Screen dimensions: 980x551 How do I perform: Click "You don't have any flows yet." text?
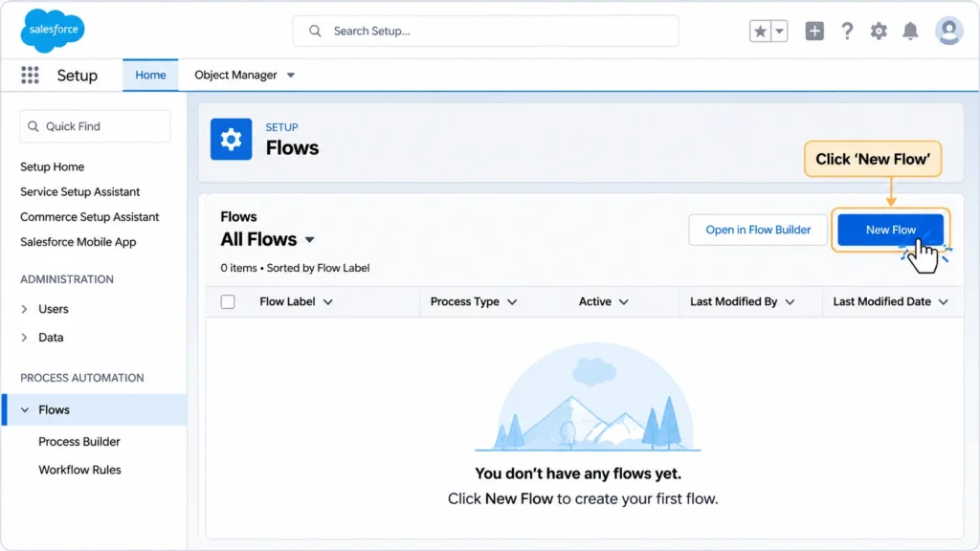point(578,474)
